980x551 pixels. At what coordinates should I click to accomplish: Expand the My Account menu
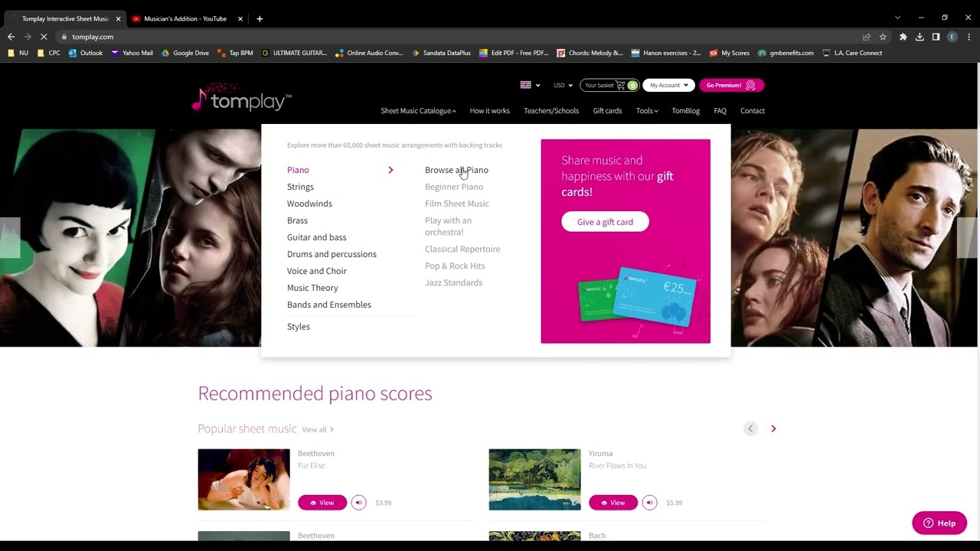coord(668,85)
